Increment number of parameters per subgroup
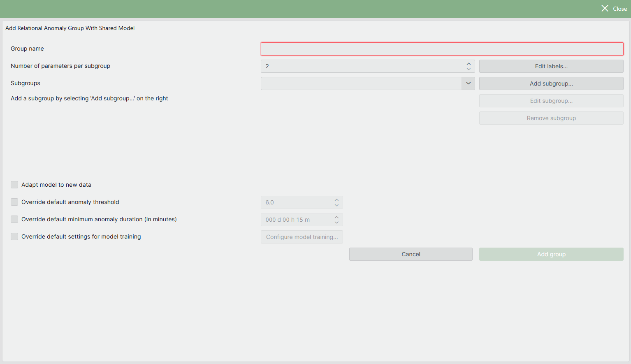This screenshot has height=364, width=631. (x=469, y=64)
